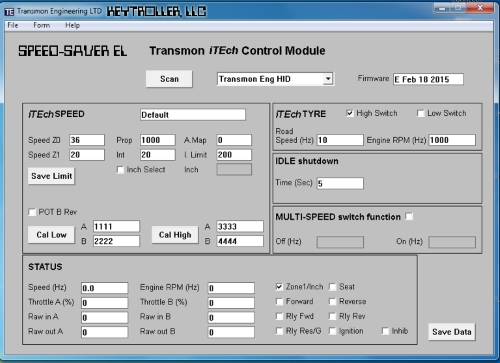Toggle the Zone1/Inch status checkbox
This screenshot has height=363, width=500.
tap(279, 287)
